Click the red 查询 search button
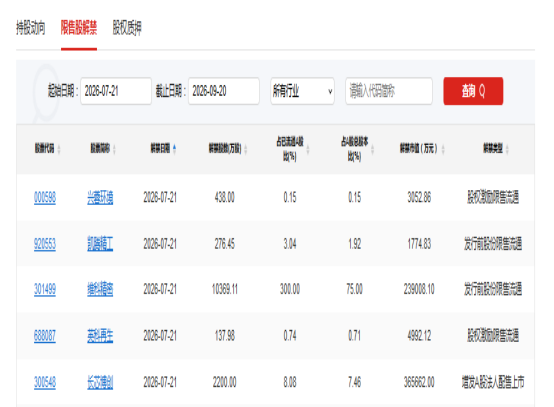The width and height of the screenshot is (554, 407). pos(473,91)
